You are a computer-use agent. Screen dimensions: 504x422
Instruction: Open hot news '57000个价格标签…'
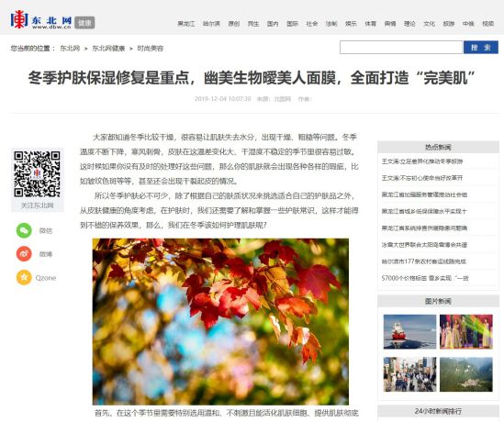(425, 278)
